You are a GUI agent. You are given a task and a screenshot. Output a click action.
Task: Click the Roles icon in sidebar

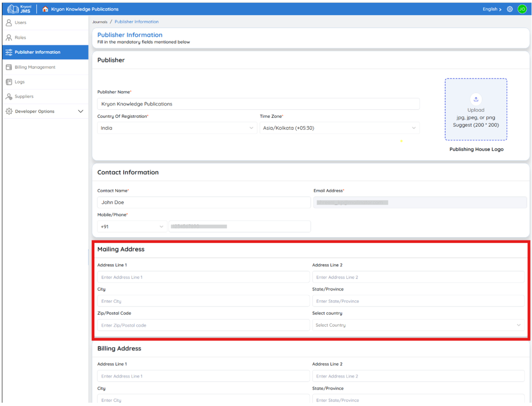pyautogui.click(x=9, y=38)
